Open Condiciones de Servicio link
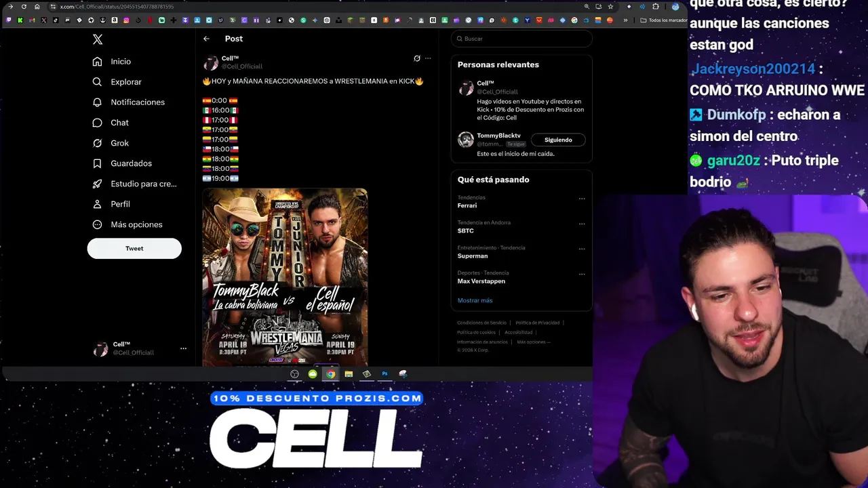 [x=482, y=323]
